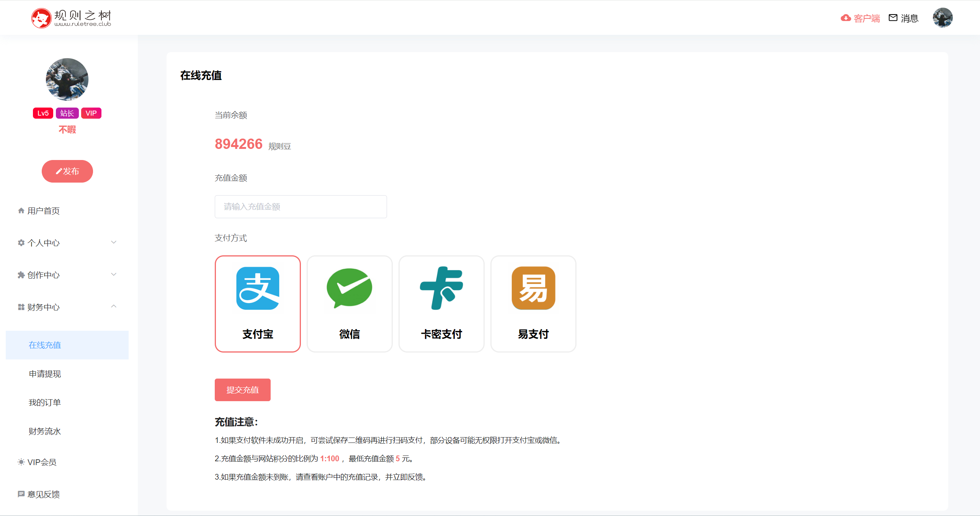Select 支付宝 Alipay payment method
The image size is (980, 516).
pyautogui.click(x=258, y=304)
